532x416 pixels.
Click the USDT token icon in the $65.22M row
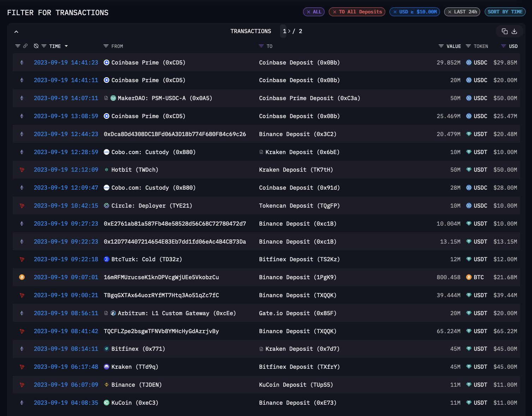tap(469, 331)
